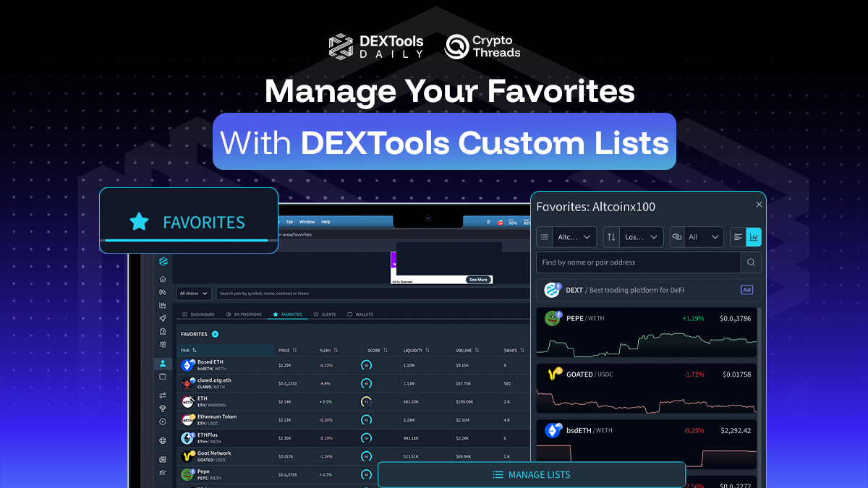This screenshot has width=868, height=488.
Task: Open the binoculars pair explorer sidebar icon
Action: [163, 292]
